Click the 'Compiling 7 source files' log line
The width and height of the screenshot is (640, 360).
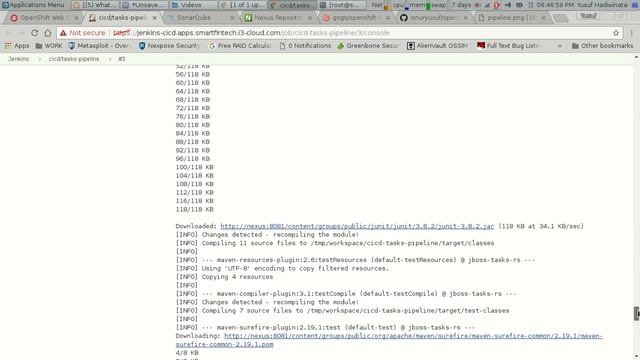coord(342,311)
